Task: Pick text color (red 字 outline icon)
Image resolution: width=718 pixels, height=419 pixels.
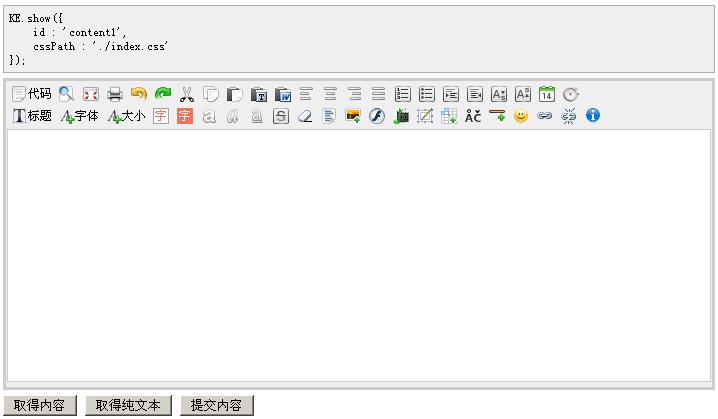Action: (161, 116)
